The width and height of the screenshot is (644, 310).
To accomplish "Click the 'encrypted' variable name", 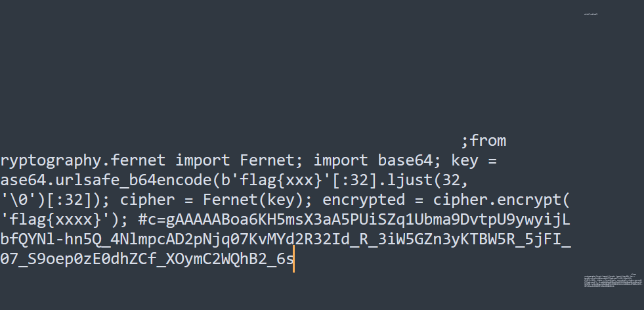I will (364, 200).
